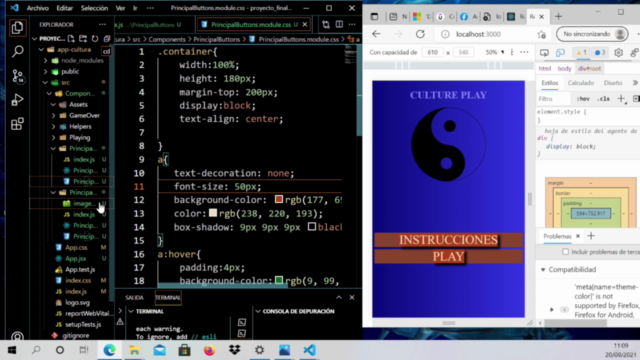The height and width of the screenshot is (360, 640).
Task: Add a new style rule in Estilos
Action: coord(621,99)
